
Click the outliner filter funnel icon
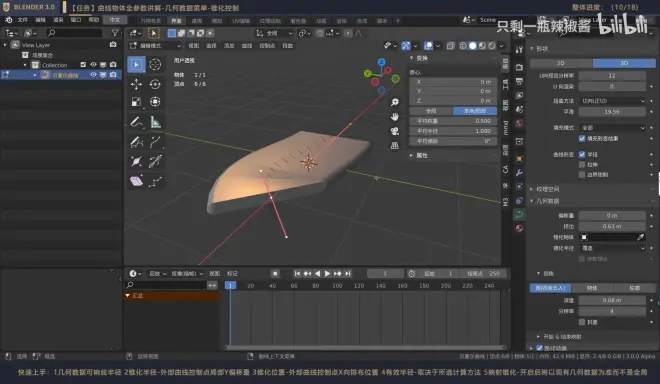pyautogui.click(x=115, y=32)
